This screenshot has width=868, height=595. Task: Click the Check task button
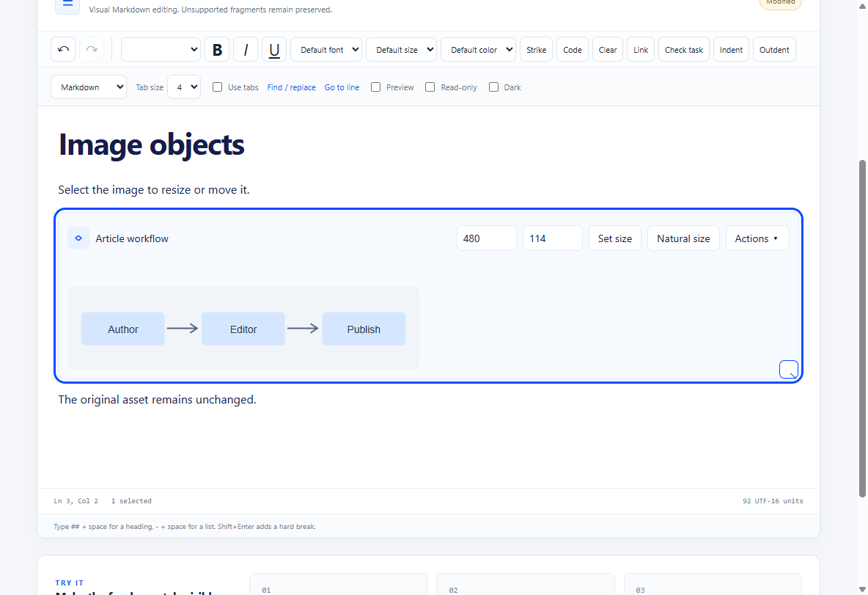click(x=684, y=49)
